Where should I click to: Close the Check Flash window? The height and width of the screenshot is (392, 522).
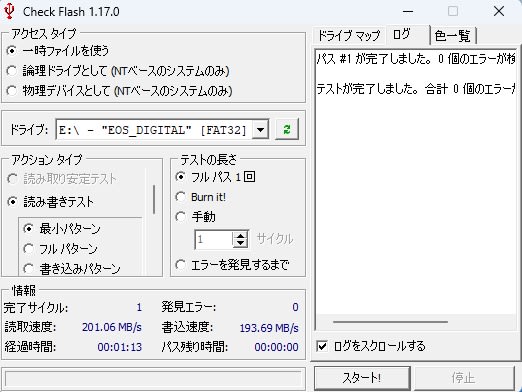pos(499,11)
